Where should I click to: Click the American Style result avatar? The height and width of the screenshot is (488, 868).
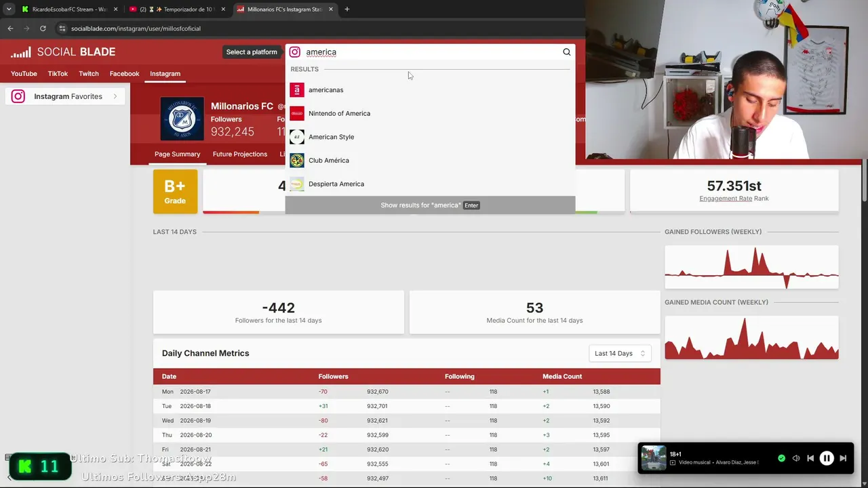point(297,137)
